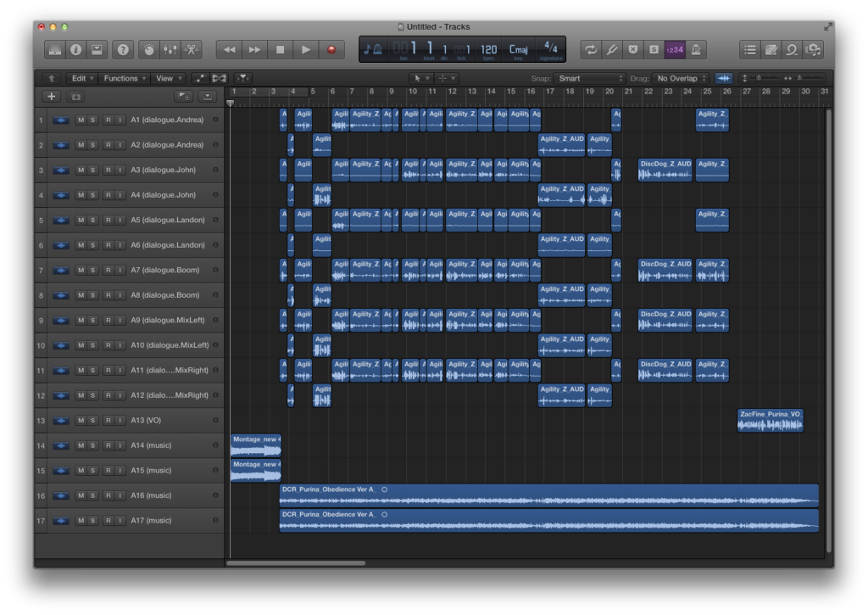Open the global tracks button
Viewport: 868px width, 615px height.
click(x=183, y=97)
